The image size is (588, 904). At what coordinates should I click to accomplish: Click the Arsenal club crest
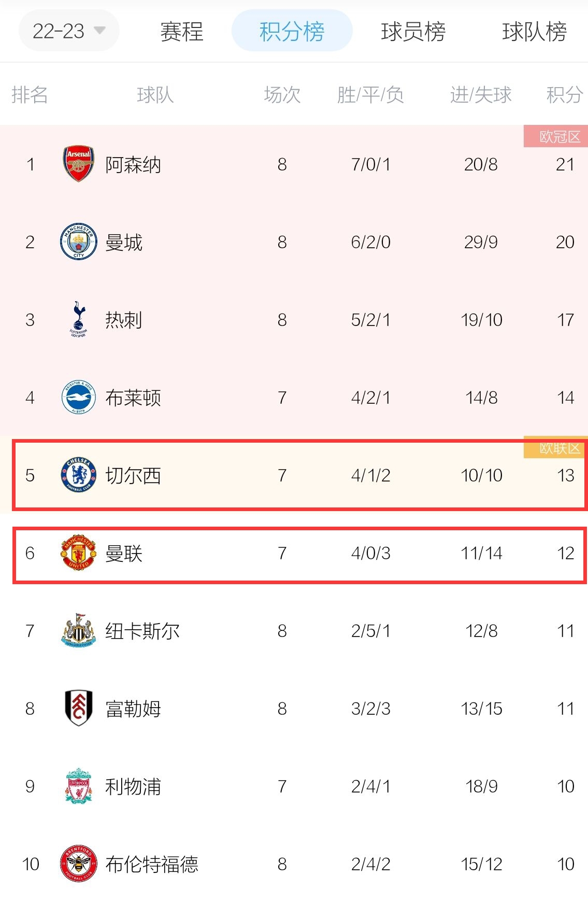tap(78, 164)
